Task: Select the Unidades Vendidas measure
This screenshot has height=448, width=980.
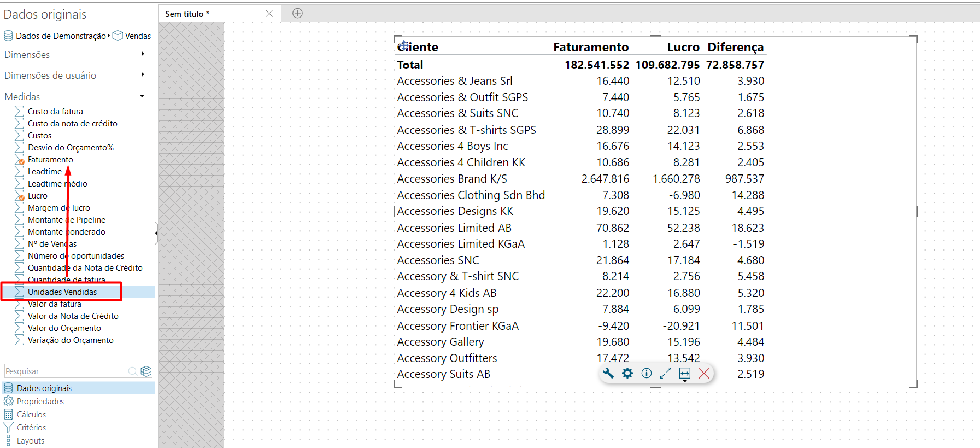Action: coord(62,292)
